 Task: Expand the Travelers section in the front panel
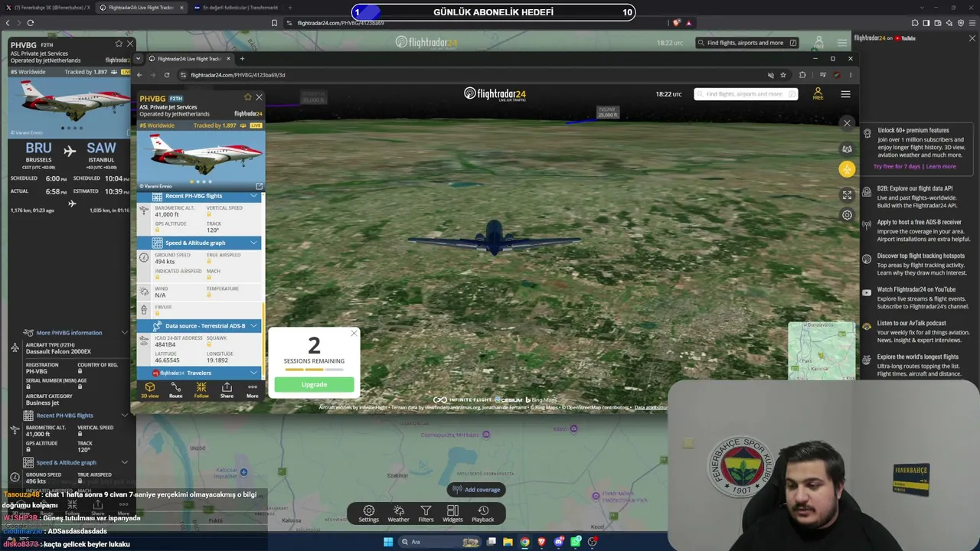click(x=201, y=373)
